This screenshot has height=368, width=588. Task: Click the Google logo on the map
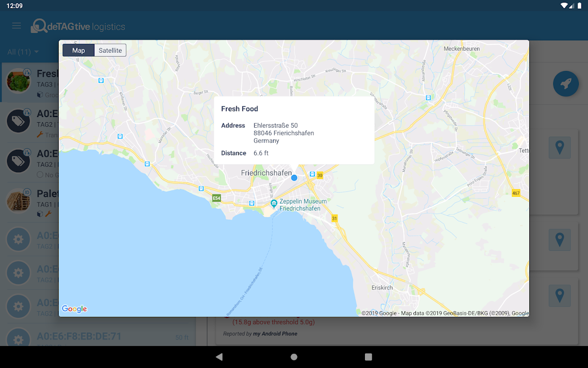[74, 309]
